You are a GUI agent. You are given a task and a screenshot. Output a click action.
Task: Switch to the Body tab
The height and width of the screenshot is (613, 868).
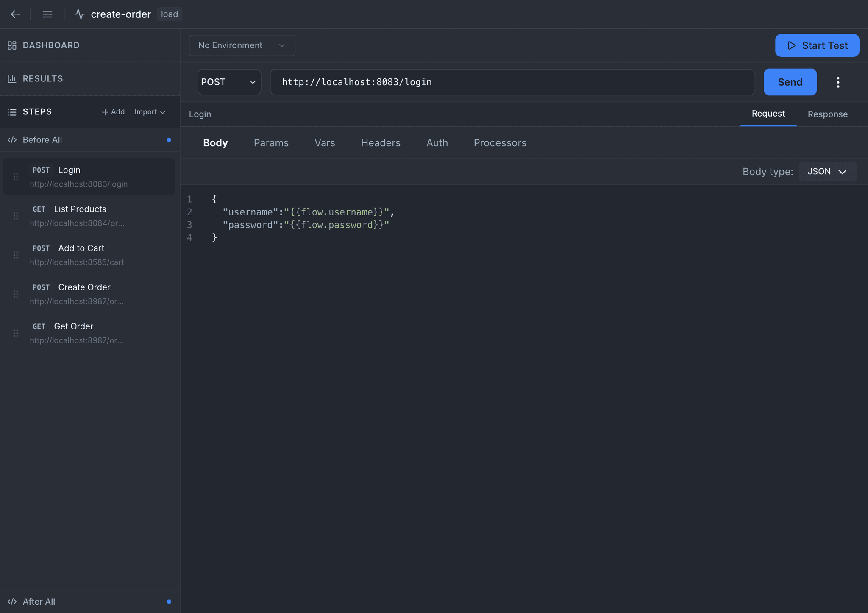point(215,143)
